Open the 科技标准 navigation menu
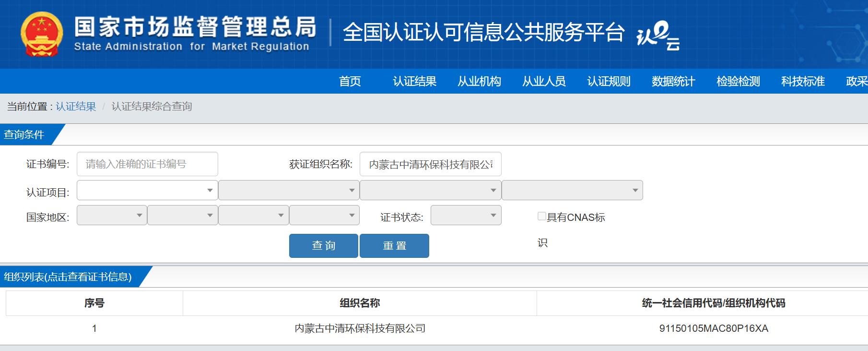Viewport: 868px width, 351px height. point(803,81)
